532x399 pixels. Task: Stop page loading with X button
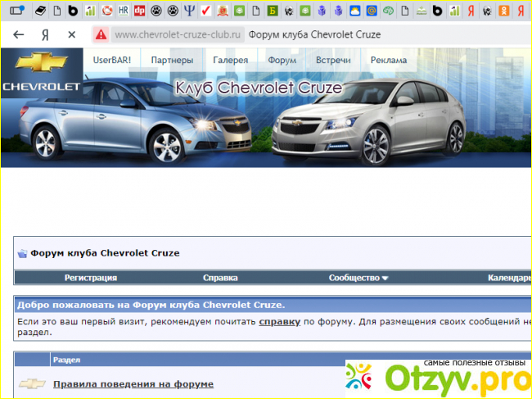pos(71,35)
